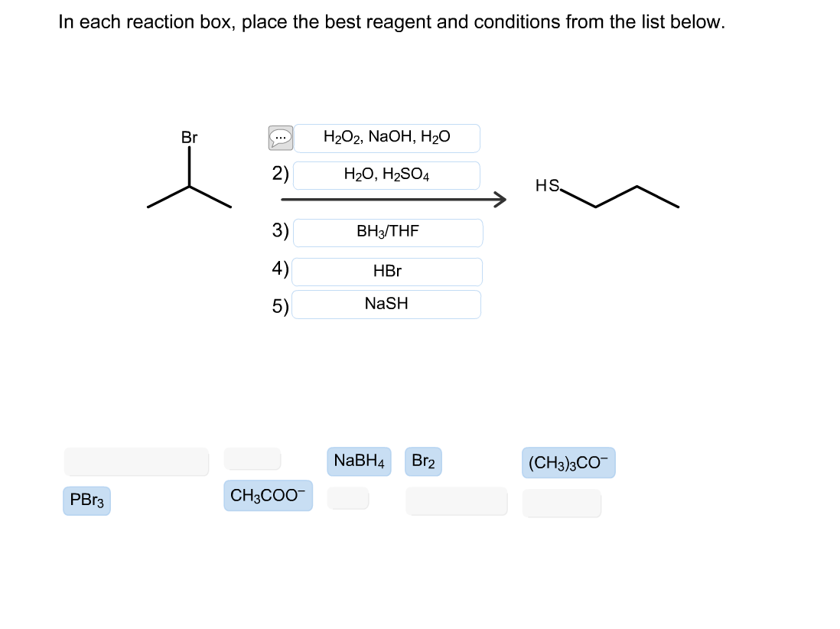Pick the PBr3 reagent chip

[86, 501]
